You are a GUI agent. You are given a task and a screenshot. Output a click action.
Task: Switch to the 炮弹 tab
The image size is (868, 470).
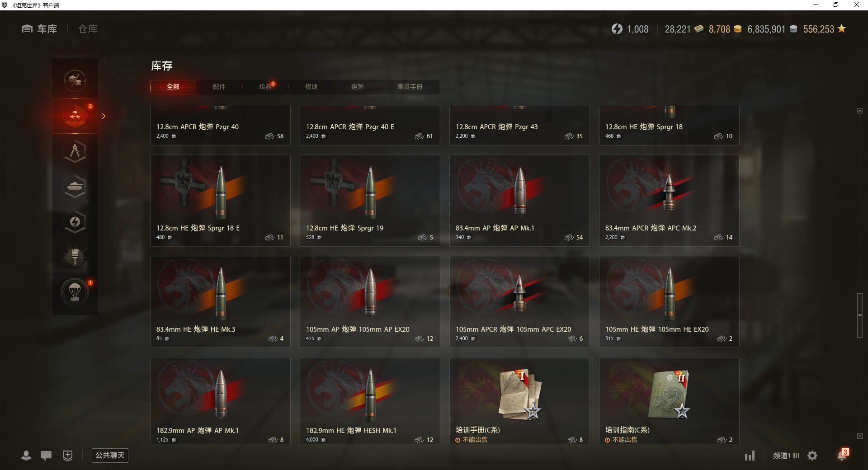pos(357,87)
